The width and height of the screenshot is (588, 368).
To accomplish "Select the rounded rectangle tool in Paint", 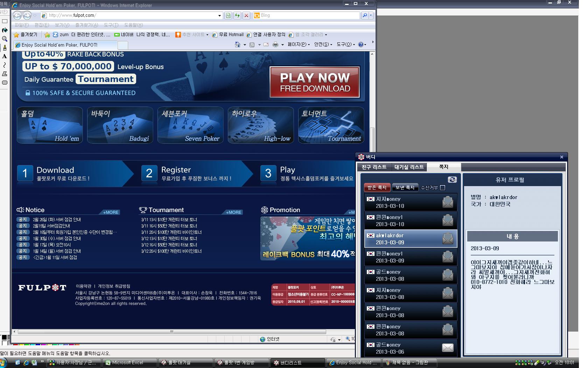I will click(x=5, y=83).
